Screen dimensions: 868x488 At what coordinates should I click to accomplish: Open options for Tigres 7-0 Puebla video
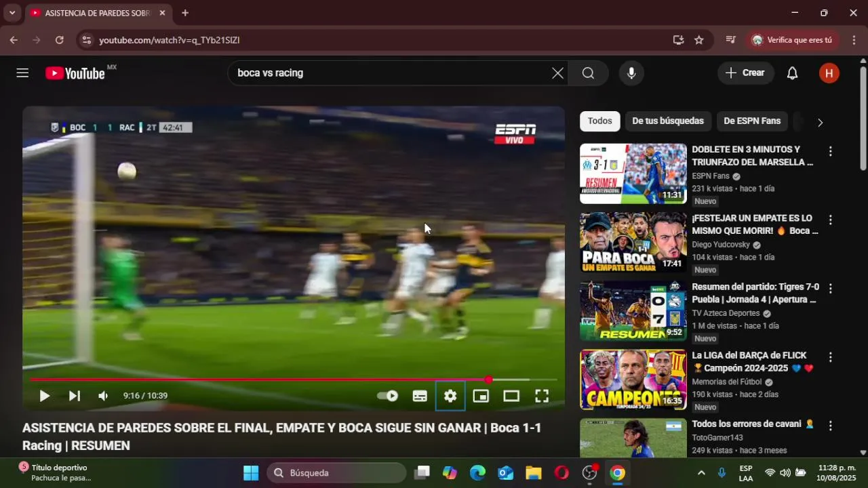pos(830,289)
